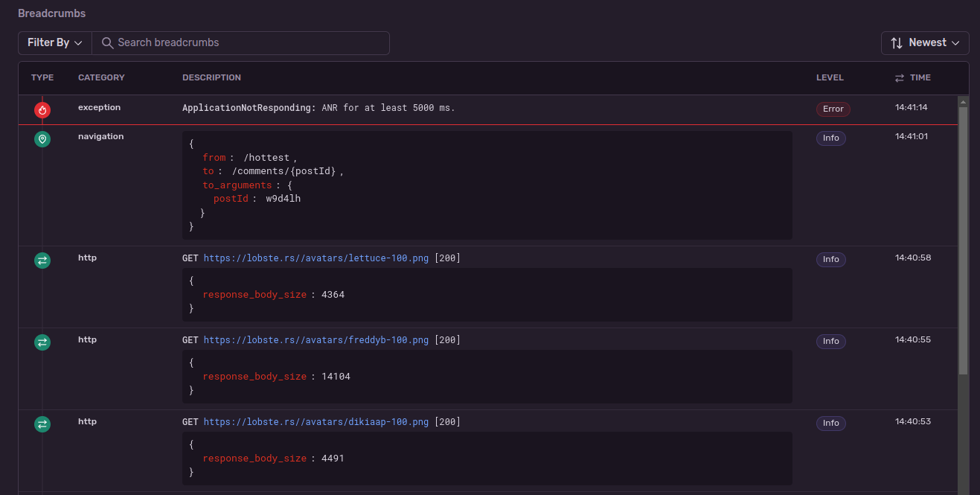This screenshot has width=980, height=495.
Task: Open the dikiaap-100.png avatar link
Action: click(316, 422)
